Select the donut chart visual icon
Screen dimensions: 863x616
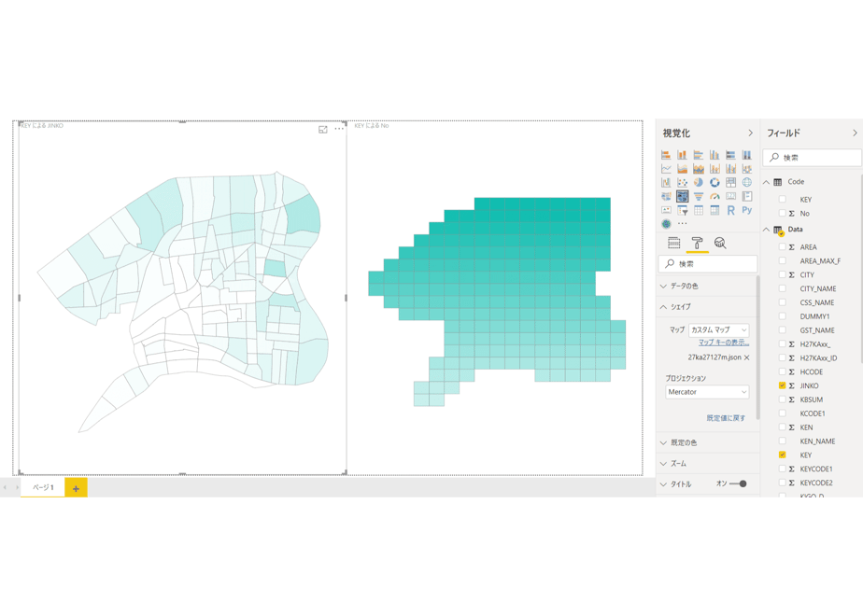click(714, 183)
